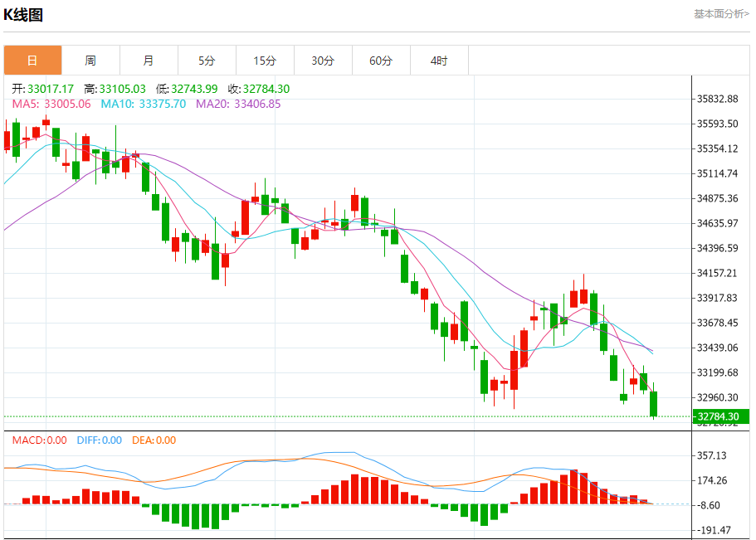756x540 pixels.
Task: Click the 174.26 MACD axis label
Action: (712, 481)
